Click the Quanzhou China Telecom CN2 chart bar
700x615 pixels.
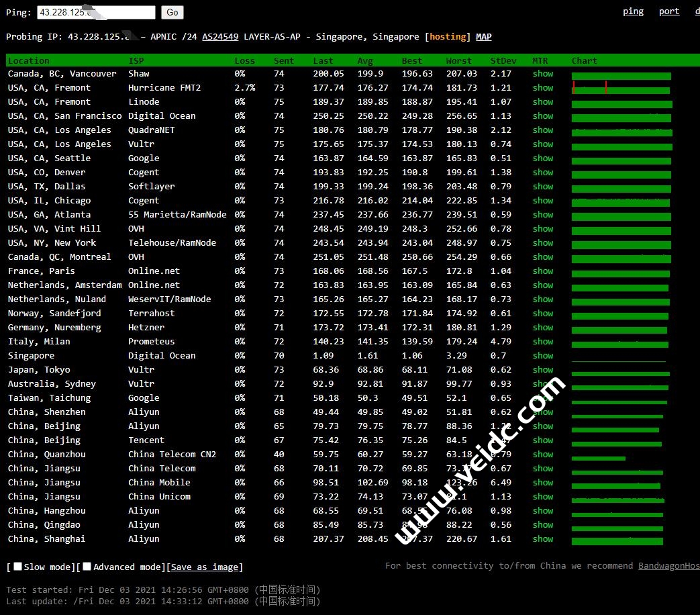tap(598, 459)
